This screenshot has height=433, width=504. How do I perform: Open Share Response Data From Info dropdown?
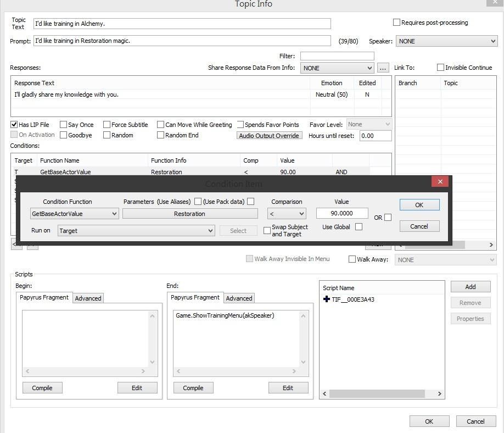337,68
